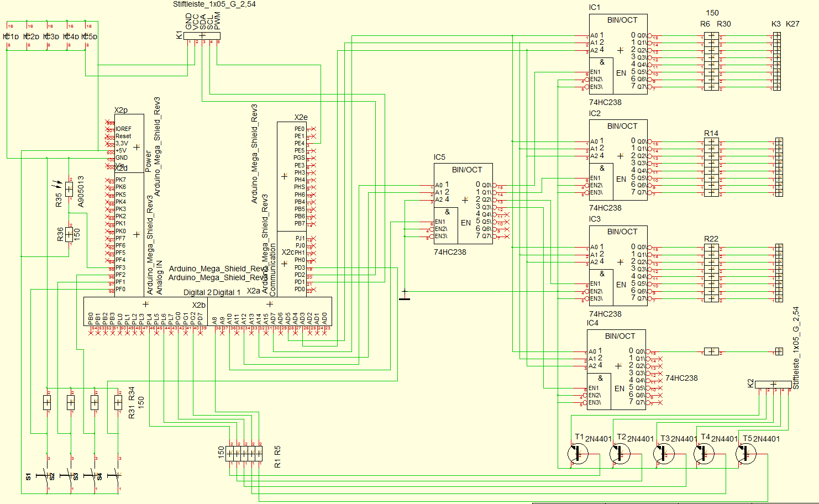Viewport: 819px width, 504px height.
Task: Click the X2a connector label
Action: pyautogui.click(x=254, y=291)
